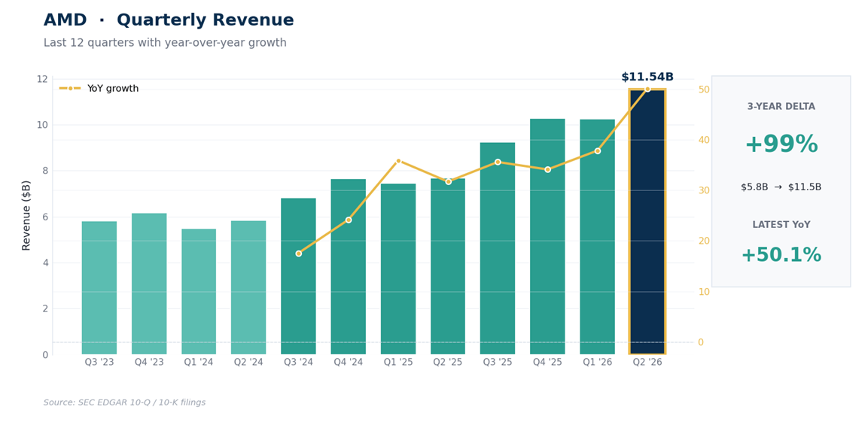Click the 'Q2 '24' x-axis label
Image resolution: width=868 pixels, height=422 pixels.
click(248, 363)
